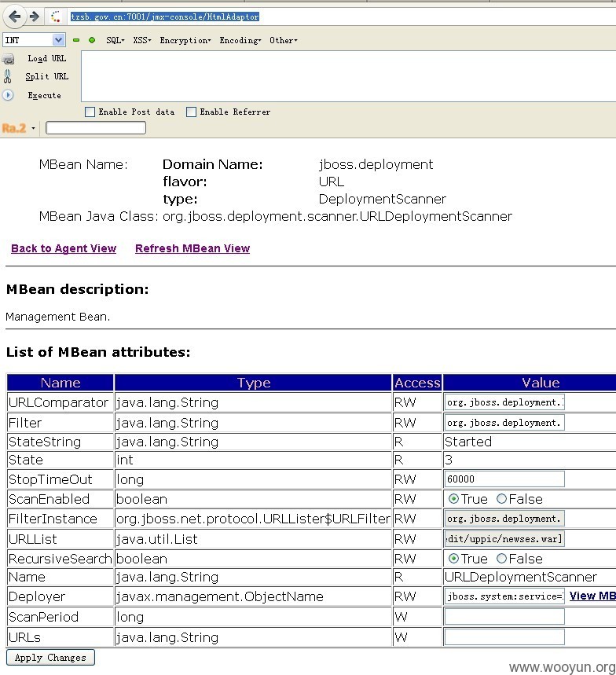Set ScanEnabled to True
Viewport: 616px width, 675px height.
[x=453, y=498]
